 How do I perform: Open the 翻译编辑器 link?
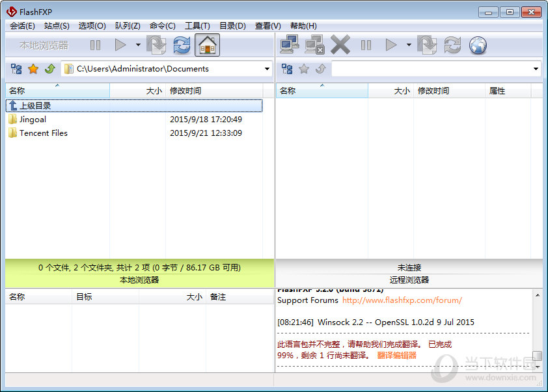pyautogui.click(x=396, y=356)
